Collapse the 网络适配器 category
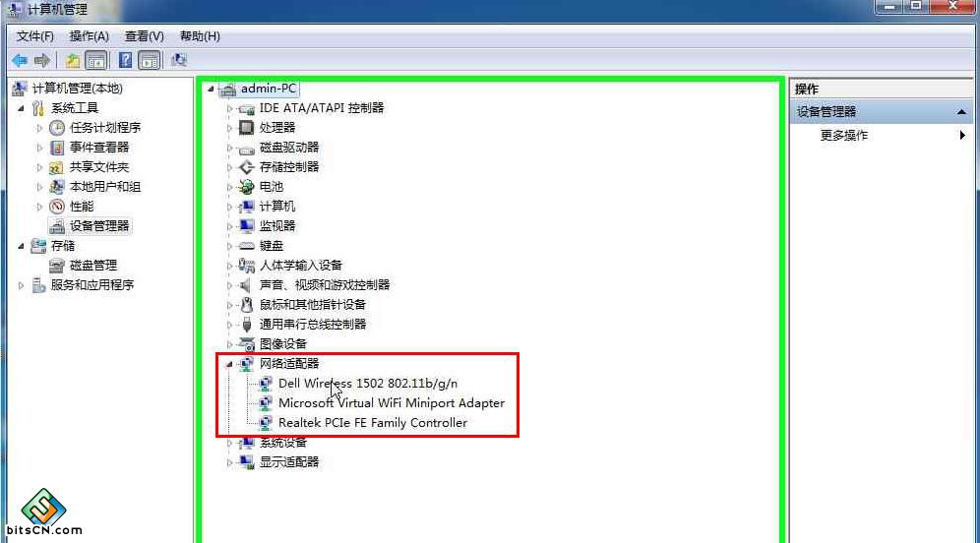980x543 pixels. (x=228, y=364)
